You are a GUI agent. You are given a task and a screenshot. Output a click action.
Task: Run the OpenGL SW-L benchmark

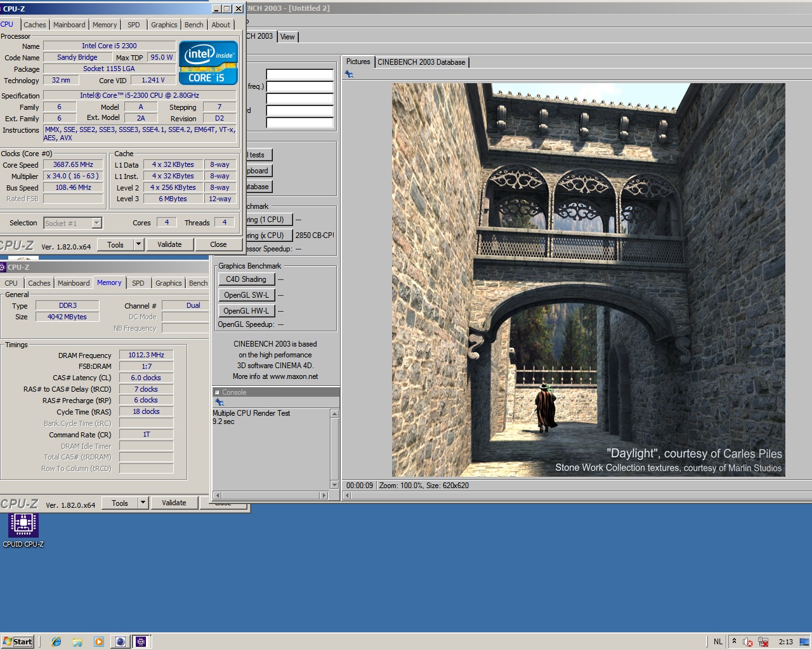point(246,295)
